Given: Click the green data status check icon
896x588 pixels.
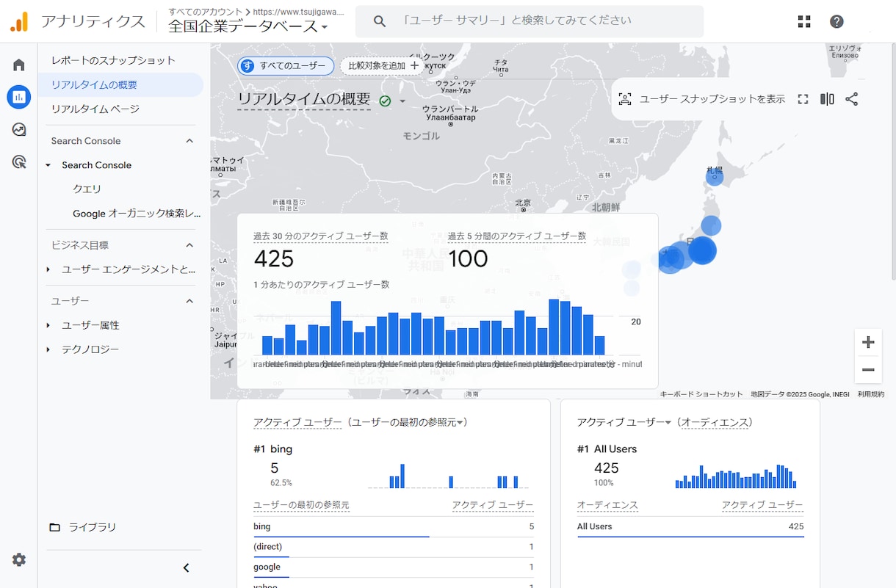Looking at the screenshot, I should coord(385,101).
